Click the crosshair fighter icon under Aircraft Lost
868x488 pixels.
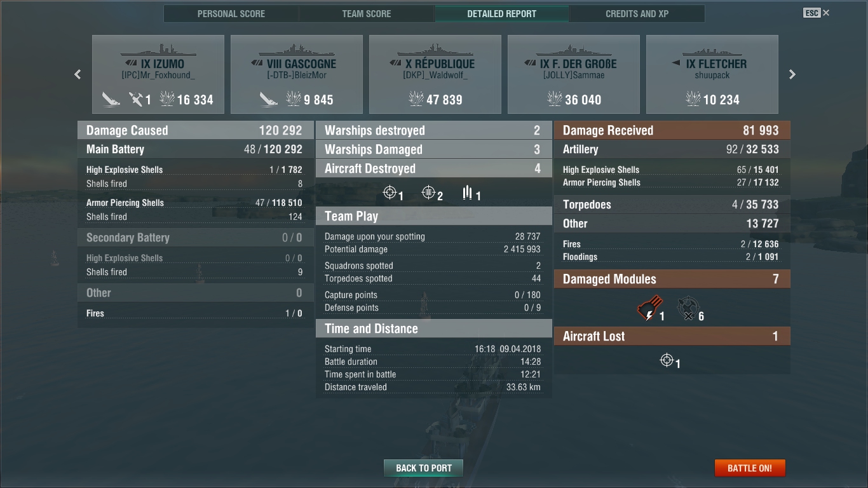667,360
